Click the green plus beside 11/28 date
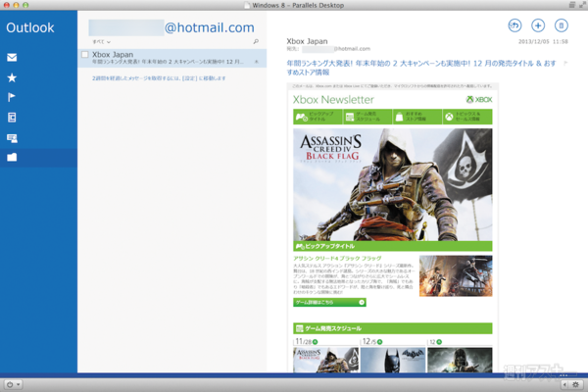The image size is (588, 392). click(x=315, y=342)
